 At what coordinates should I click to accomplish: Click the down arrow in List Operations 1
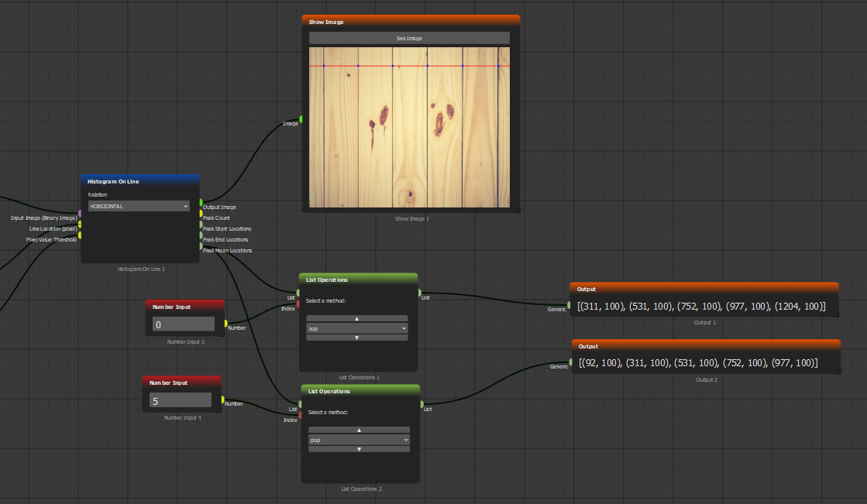[x=356, y=338]
